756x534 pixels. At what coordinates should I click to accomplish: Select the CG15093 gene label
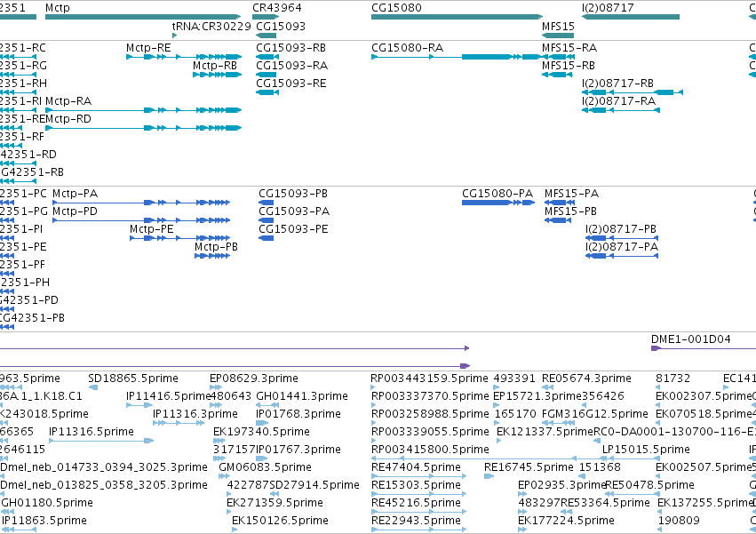pyautogui.click(x=281, y=26)
